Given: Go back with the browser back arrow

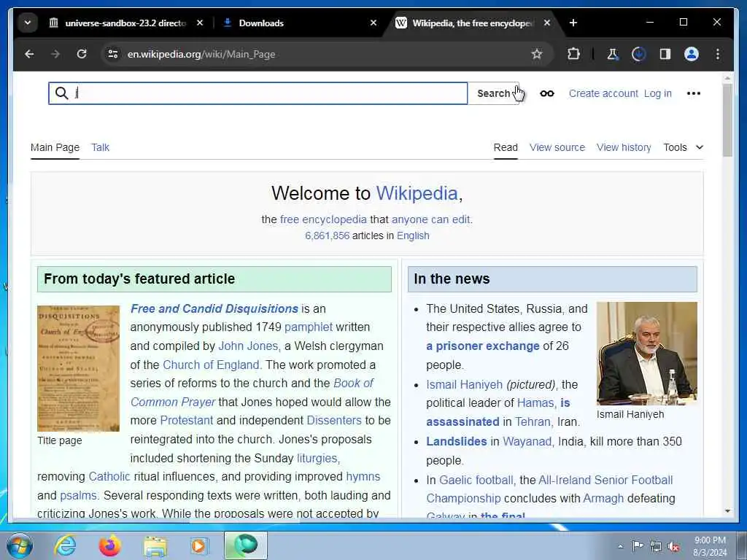Looking at the screenshot, I should click(x=29, y=54).
